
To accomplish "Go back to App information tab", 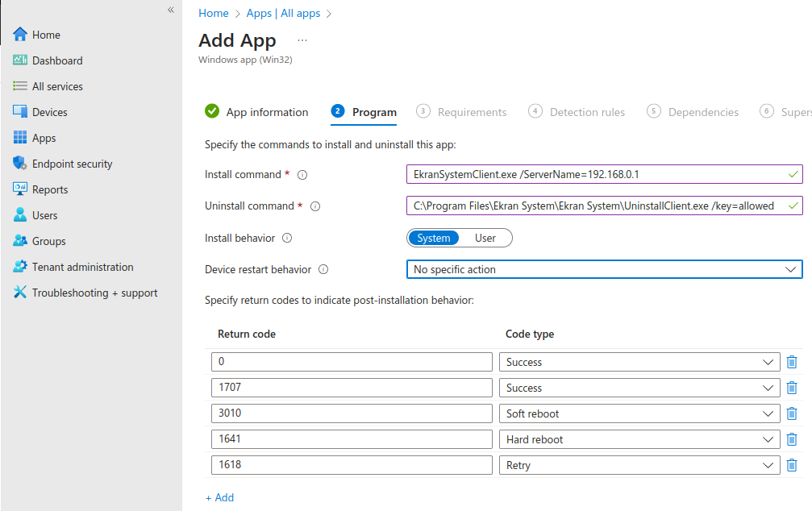I will pos(267,112).
